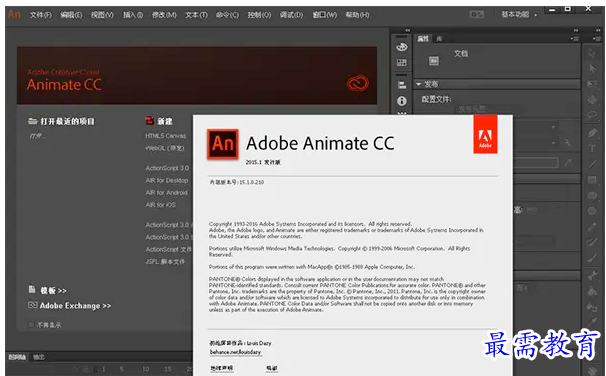Viewport: 606px width, 376px height.
Task: Click the wrench publish settings icon
Action: click(567, 143)
